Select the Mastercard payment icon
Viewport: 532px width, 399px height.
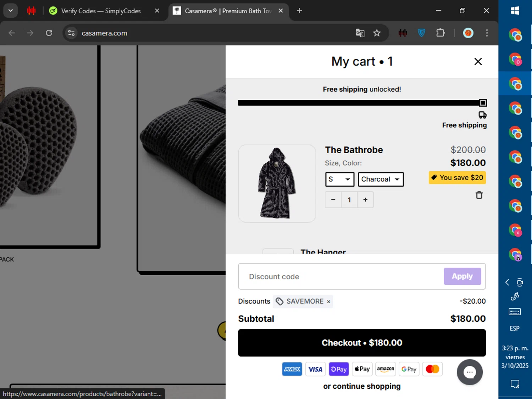(432, 369)
